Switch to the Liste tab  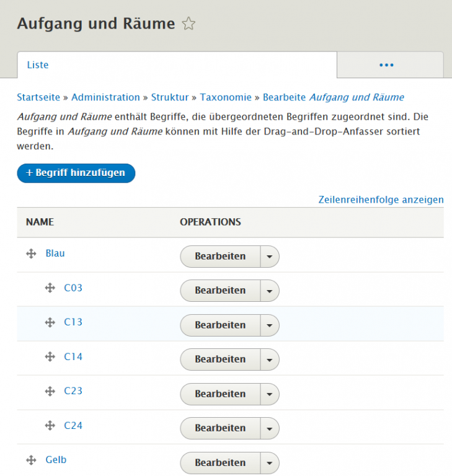38,65
